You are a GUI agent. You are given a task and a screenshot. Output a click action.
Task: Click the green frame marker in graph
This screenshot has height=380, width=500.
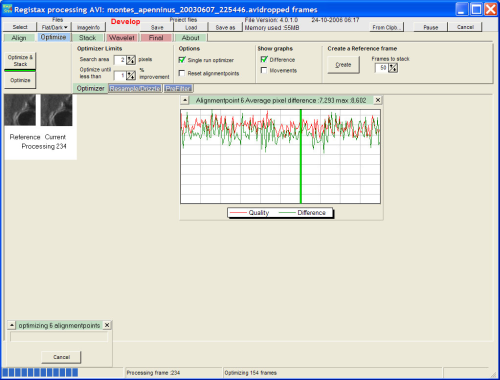301,156
